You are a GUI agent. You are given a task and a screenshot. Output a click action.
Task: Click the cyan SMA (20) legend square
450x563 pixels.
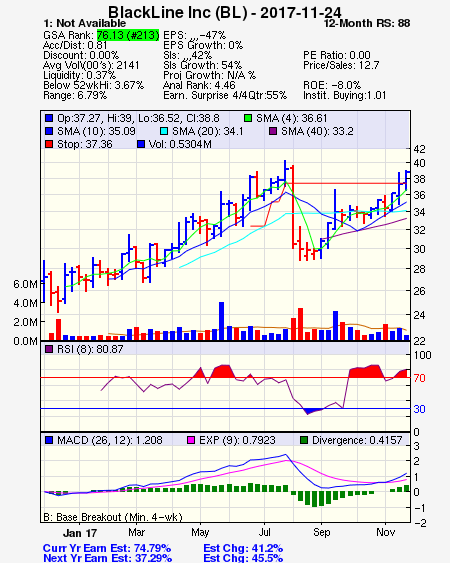(x=163, y=131)
